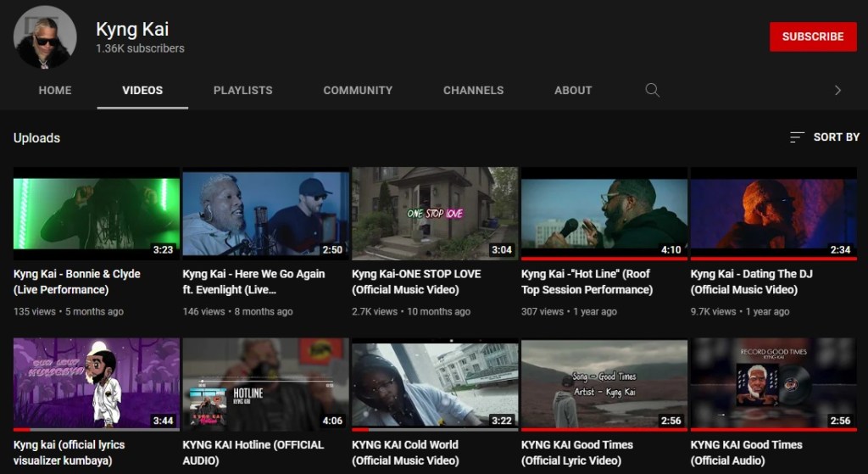Screen dimensions: 868x474
Task: Click the kumbaya lyrics visualizer thumbnail
Action: pyautogui.click(x=96, y=384)
